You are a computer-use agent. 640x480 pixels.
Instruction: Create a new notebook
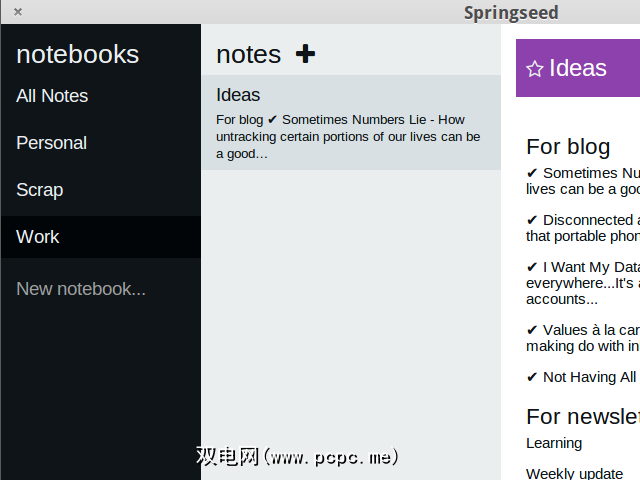pyautogui.click(x=81, y=289)
